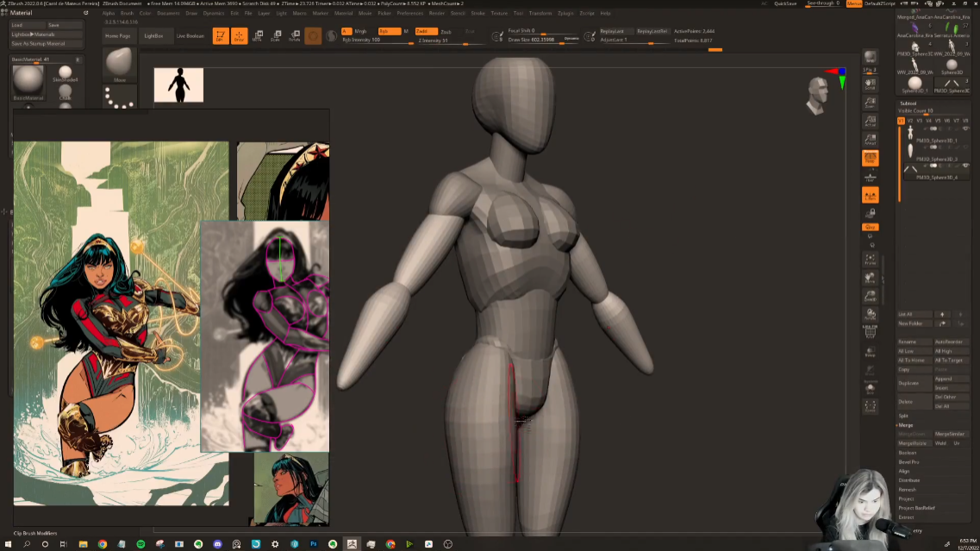Adjust the Rgb Intensity slider
Screen dimensions: 980x551
coord(378,40)
